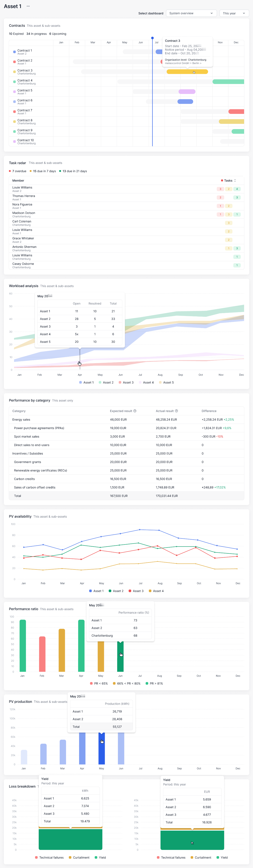Toggle Asset 3 series in PV availability legend

pos(136,591)
